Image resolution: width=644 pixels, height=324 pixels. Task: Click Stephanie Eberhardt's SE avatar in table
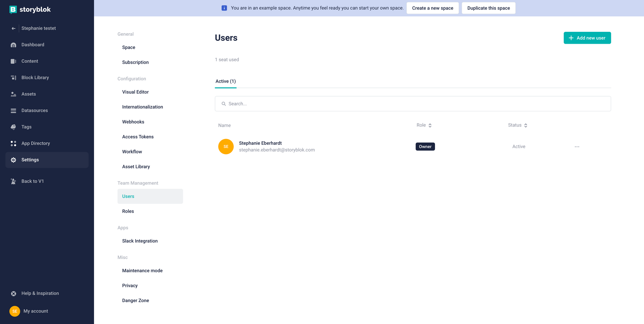(x=226, y=146)
